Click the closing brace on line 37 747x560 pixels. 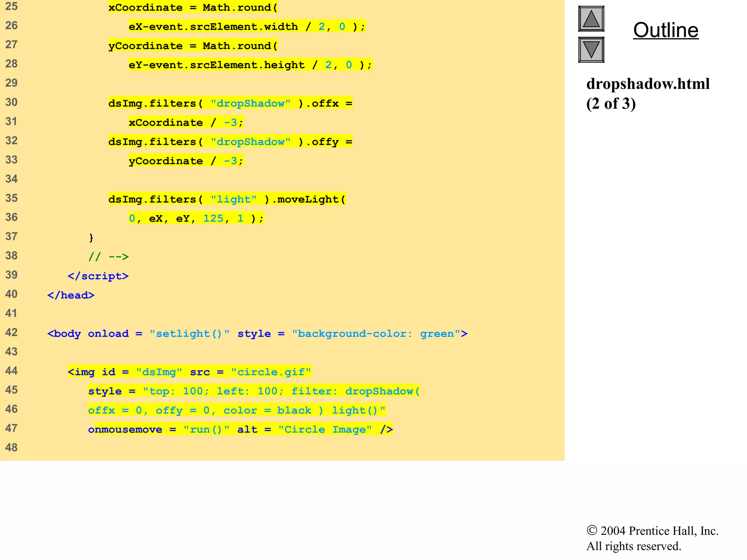pyautogui.click(x=91, y=238)
